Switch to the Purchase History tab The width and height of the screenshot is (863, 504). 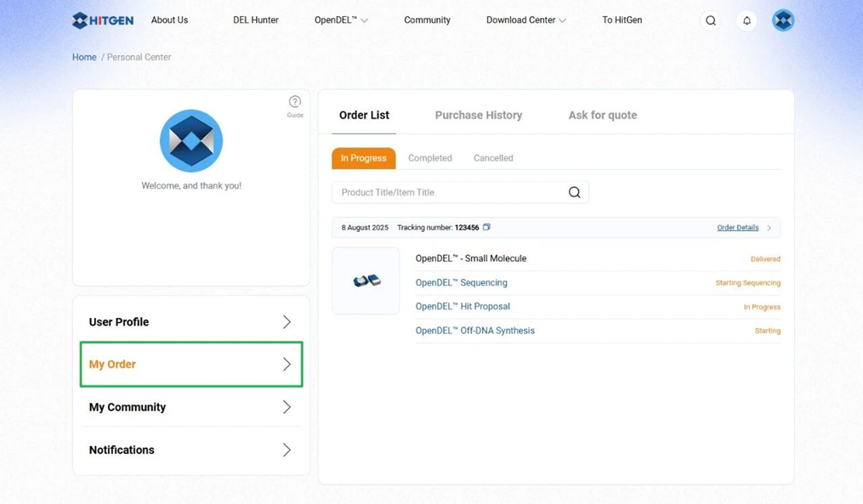click(x=479, y=116)
